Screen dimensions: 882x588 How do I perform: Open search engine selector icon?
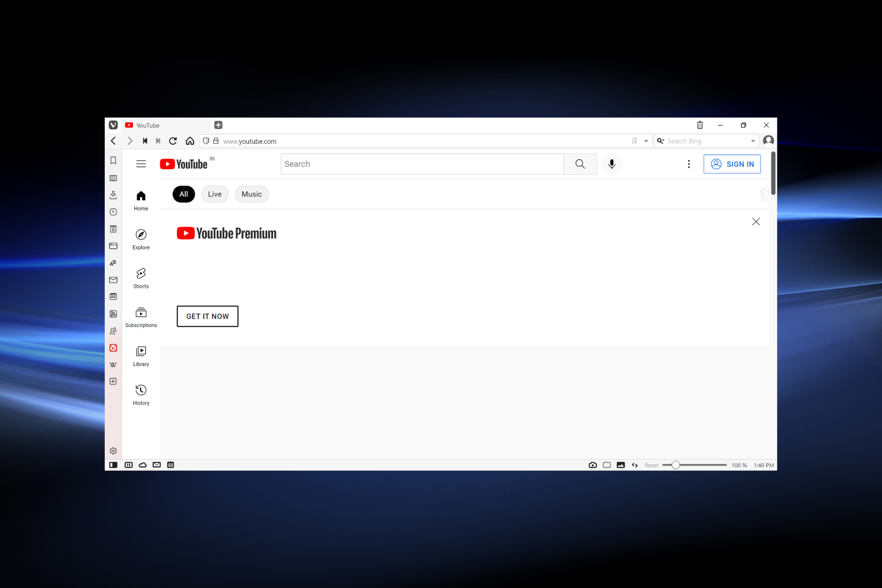[x=661, y=141]
